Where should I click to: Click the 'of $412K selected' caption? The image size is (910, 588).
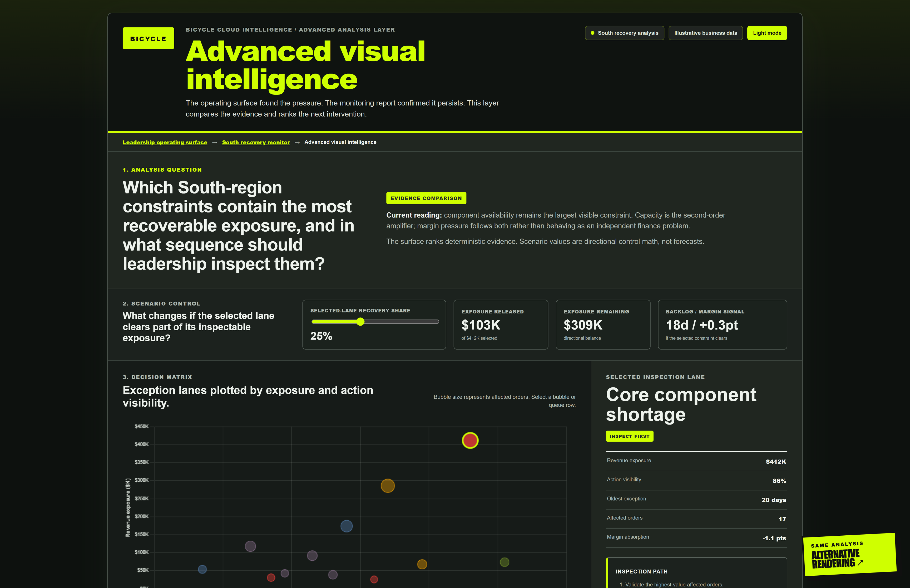[479, 338]
